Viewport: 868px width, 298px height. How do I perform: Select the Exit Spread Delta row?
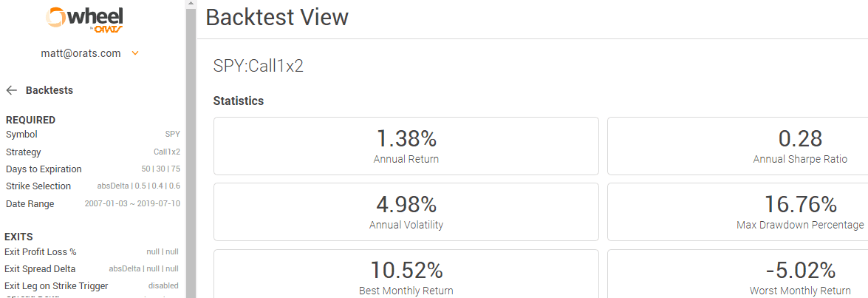click(x=92, y=269)
